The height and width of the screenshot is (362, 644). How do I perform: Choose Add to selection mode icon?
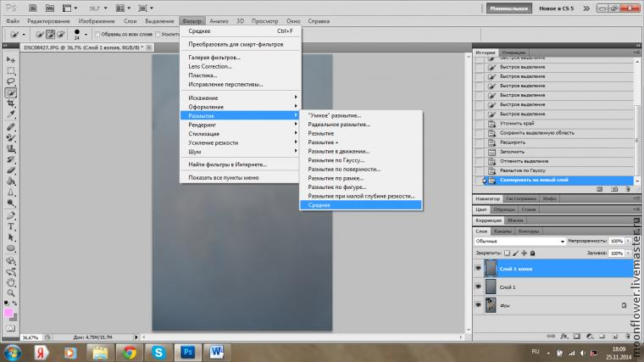click(x=50, y=35)
